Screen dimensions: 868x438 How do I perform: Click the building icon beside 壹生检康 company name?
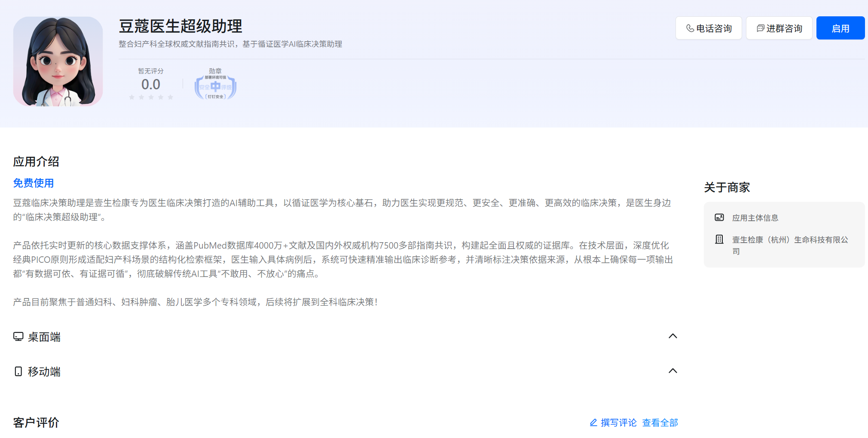pyautogui.click(x=719, y=239)
